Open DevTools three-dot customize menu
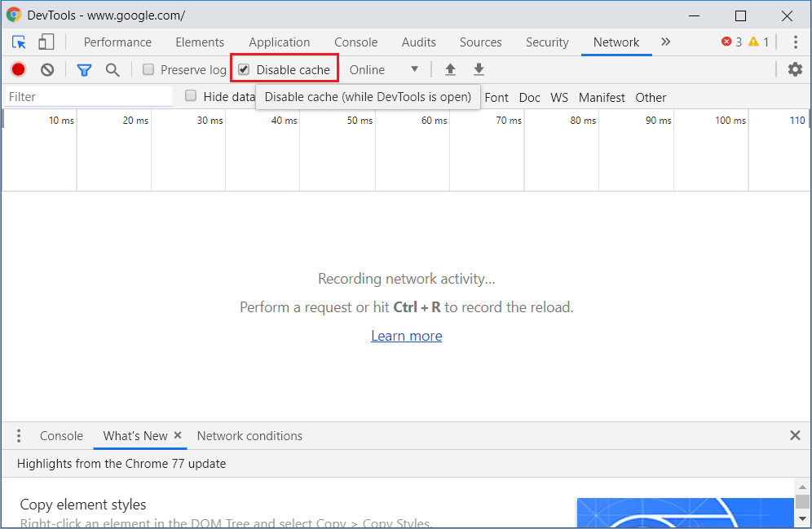This screenshot has width=812, height=529. pos(796,42)
